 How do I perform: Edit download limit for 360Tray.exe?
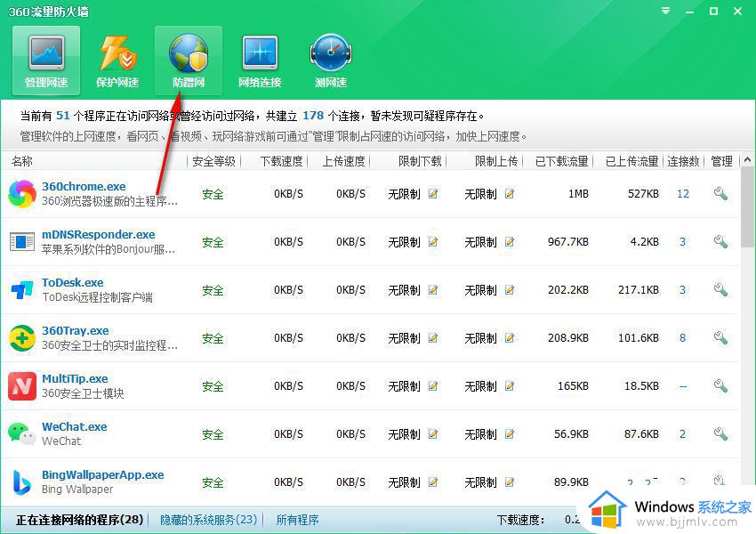pos(433,338)
